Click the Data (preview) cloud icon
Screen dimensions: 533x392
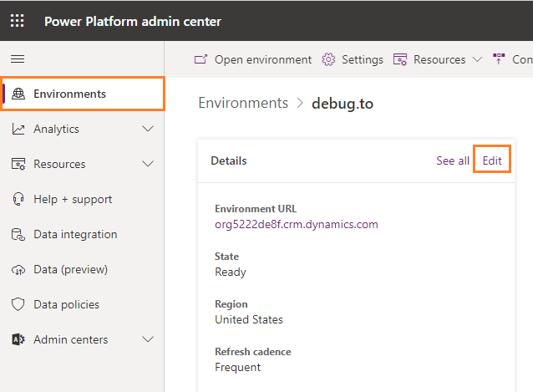(18, 270)
